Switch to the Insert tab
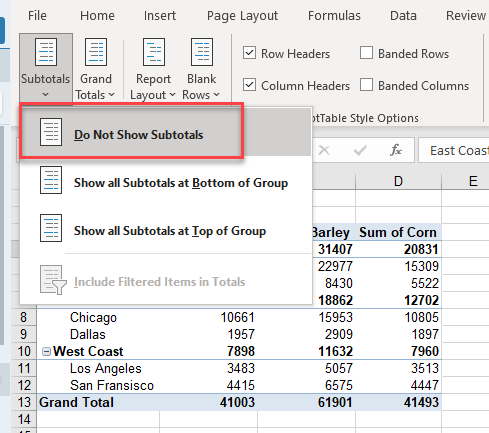Screen dimensions: 489x433 [160, 16]
